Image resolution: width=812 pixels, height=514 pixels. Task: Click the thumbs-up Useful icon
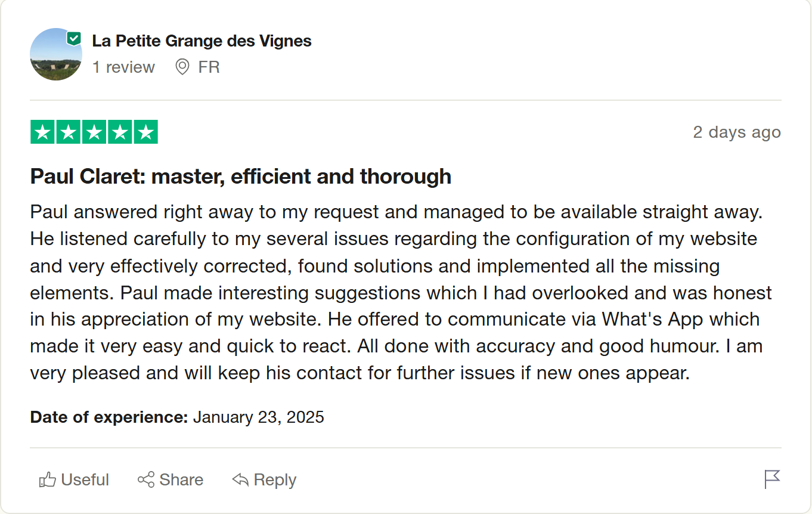[x=48, y=479]
